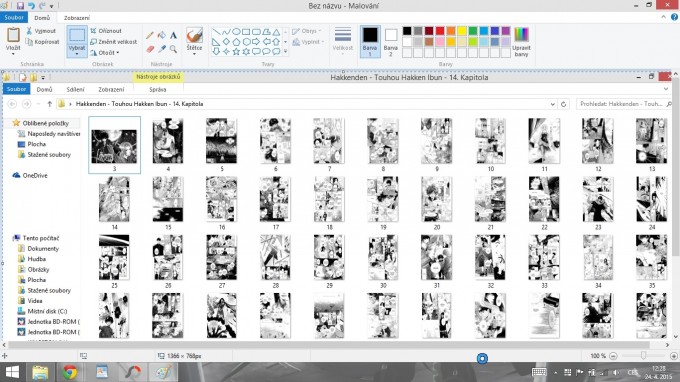Select thumbnail of page 29
This screenshot has height=382, width=680.
329,257
